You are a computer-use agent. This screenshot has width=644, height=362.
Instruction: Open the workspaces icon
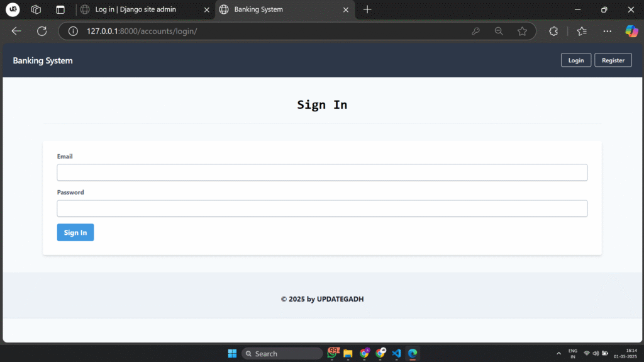(36, 9)
